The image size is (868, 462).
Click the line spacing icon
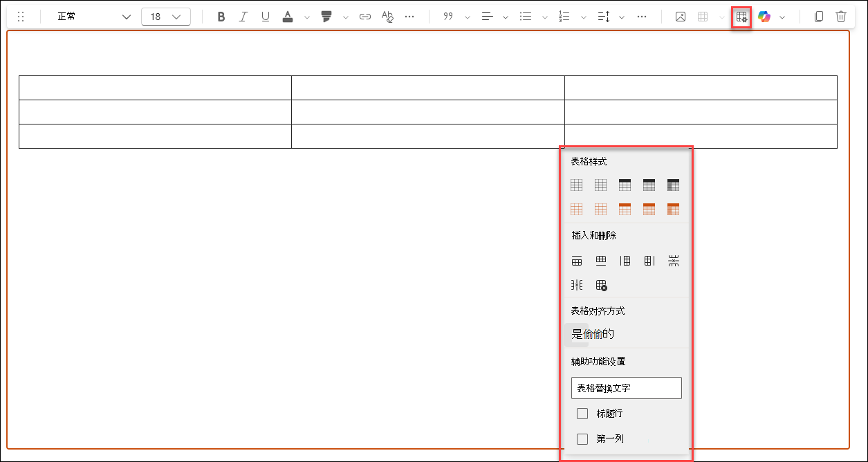[x=603, y=17]
